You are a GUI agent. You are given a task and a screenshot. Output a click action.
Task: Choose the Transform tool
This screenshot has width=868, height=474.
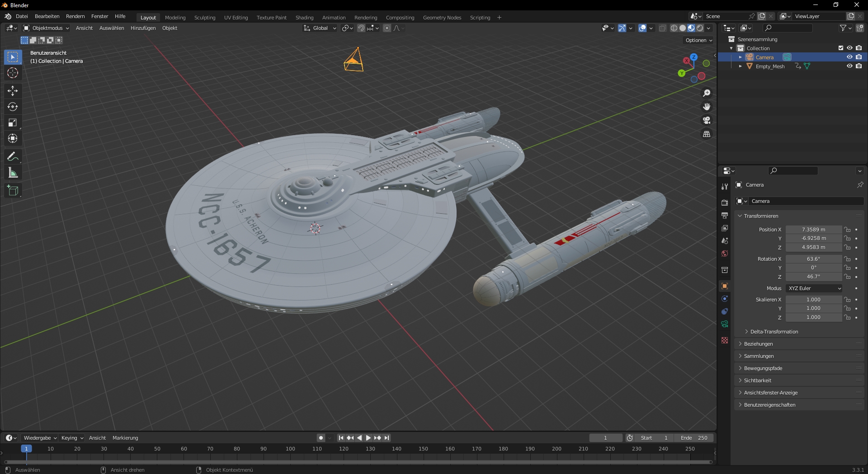(13, 138)
